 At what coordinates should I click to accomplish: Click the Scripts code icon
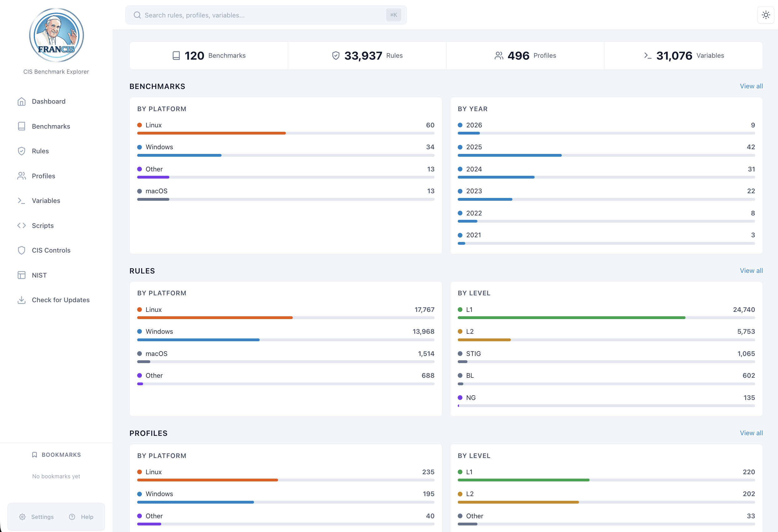(22, 225)
